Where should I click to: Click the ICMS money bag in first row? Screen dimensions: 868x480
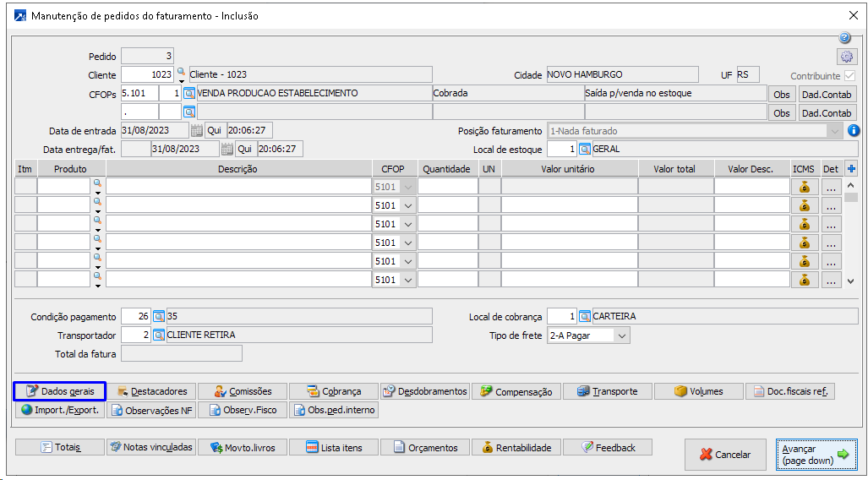point(804,187)
